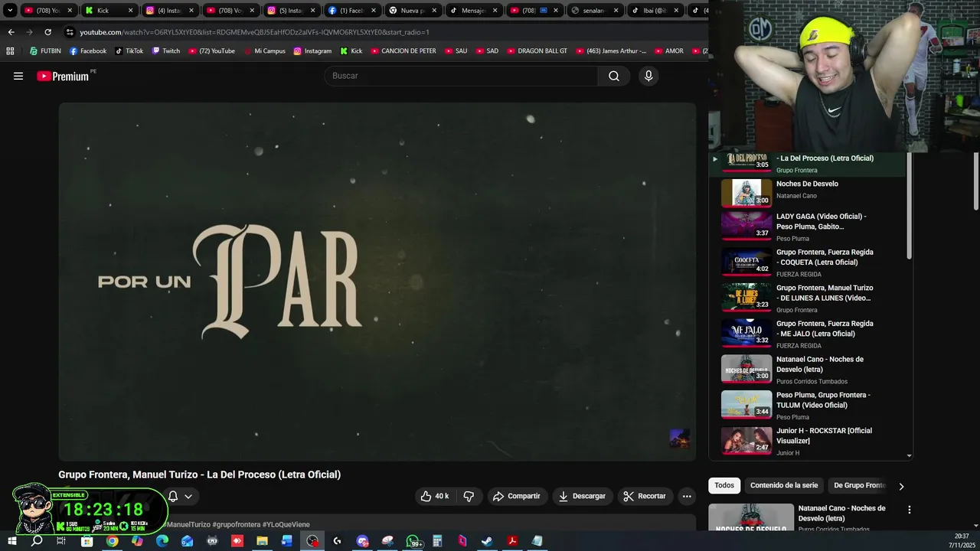Close the Kick browser tab
980x551 pixels.
tap(130, 11)
